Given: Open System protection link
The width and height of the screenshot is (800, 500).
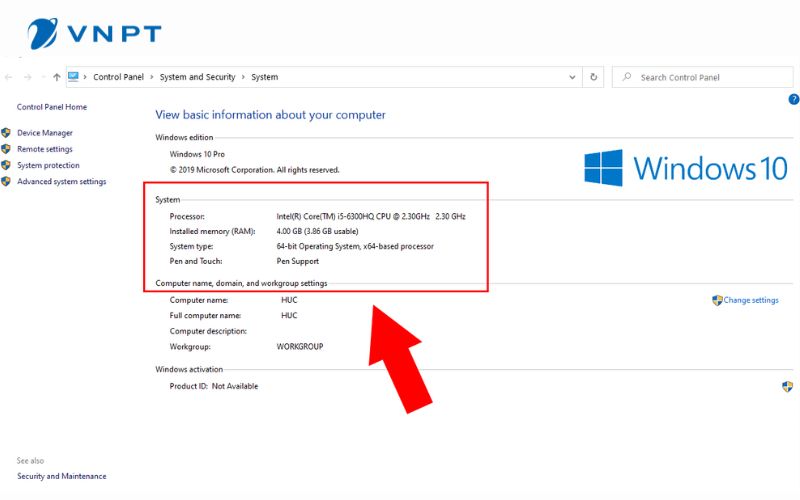Looking at the screenshot, I should [48, 165].
